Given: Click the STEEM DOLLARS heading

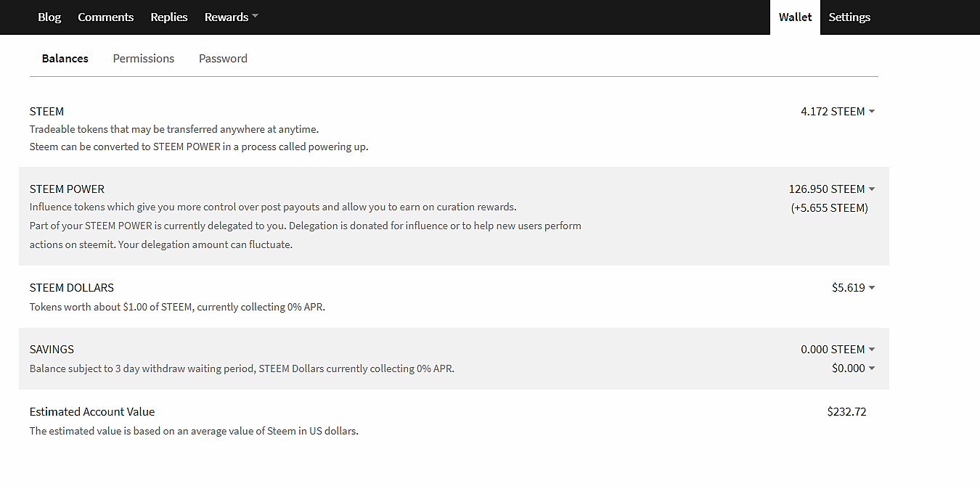Looking at the screenshot, I should [x=72, y=288].
